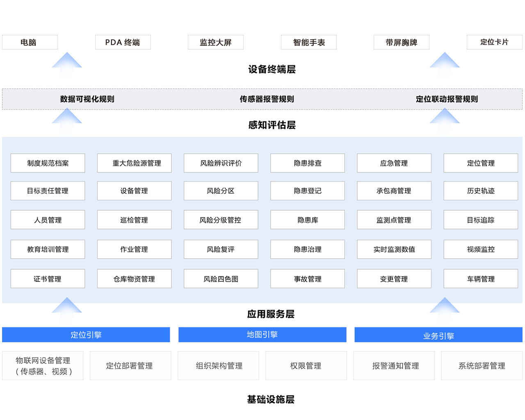Open the 物联网设备管理 infrastructure box
This screenshot has width=525, height=420.
coord(43,366)
